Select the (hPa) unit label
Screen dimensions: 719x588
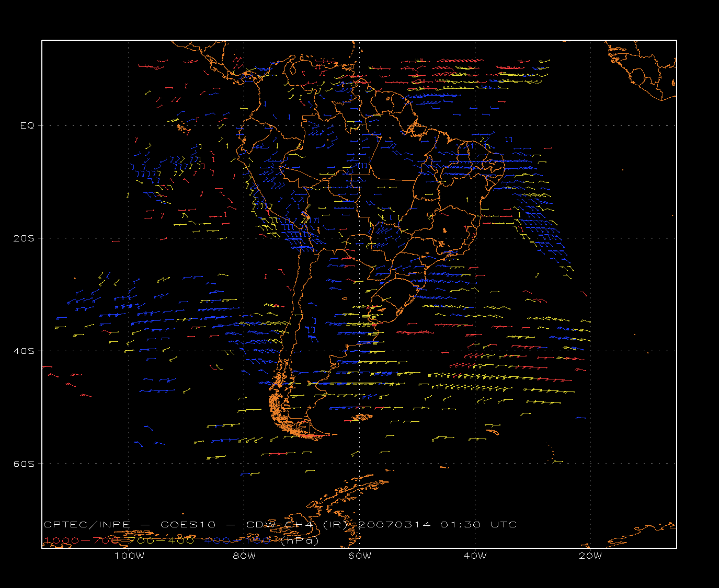[x=299, y=540]
